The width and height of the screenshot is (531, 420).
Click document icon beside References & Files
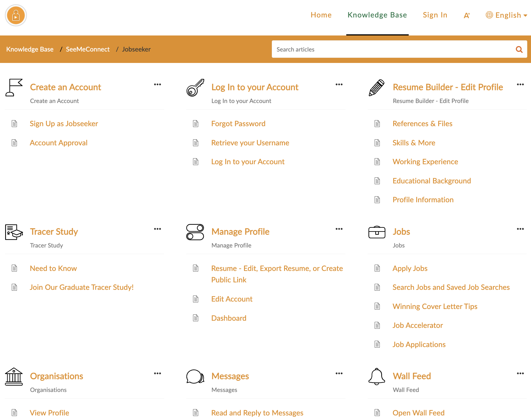377,124
